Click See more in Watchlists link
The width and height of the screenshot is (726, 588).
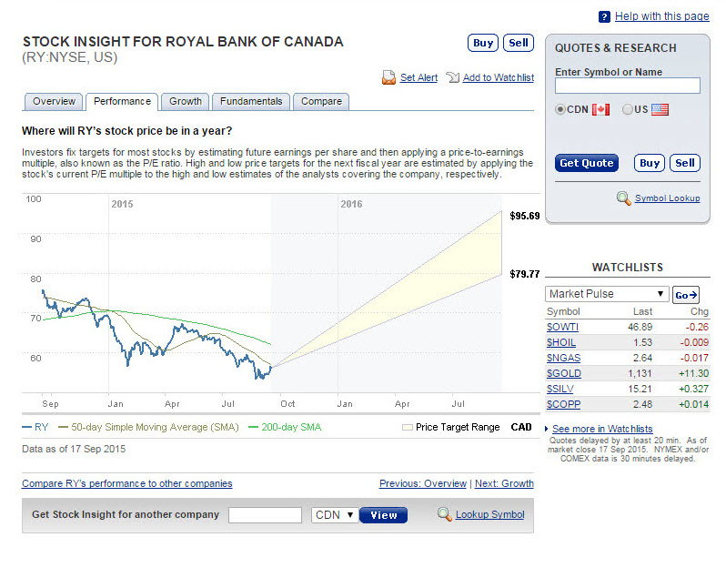click(x=602, y=429)
